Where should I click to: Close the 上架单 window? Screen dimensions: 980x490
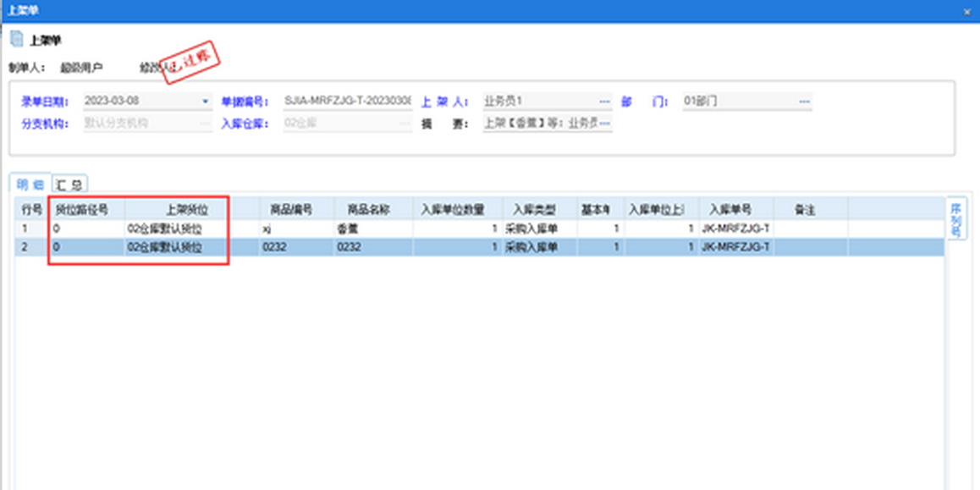coord(967,12)
